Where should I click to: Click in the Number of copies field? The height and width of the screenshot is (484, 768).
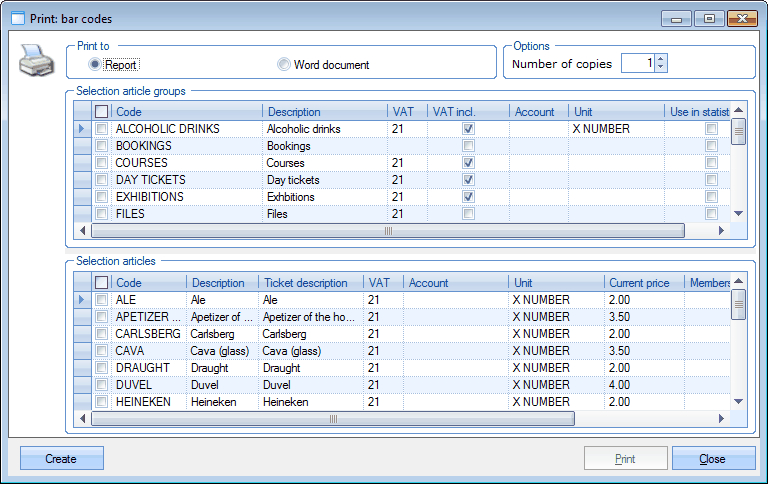tap(637, 63)
